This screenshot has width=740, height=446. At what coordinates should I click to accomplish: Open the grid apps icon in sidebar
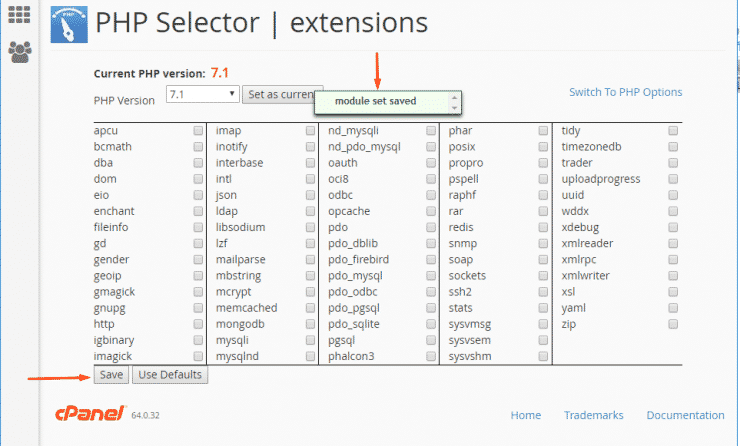coord(19,15)
